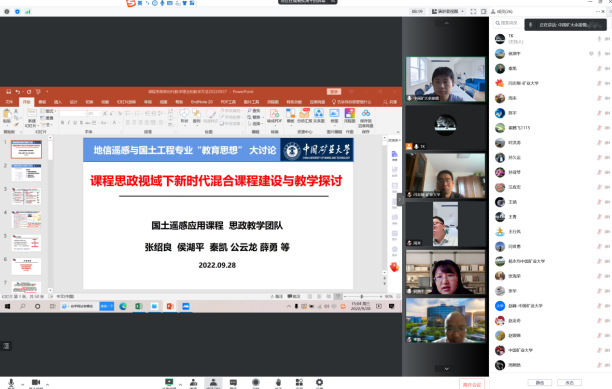This screenshot has width=612, height=389.
Task: Mute the microphone in meeting toolbar
Action: [11, 383]
